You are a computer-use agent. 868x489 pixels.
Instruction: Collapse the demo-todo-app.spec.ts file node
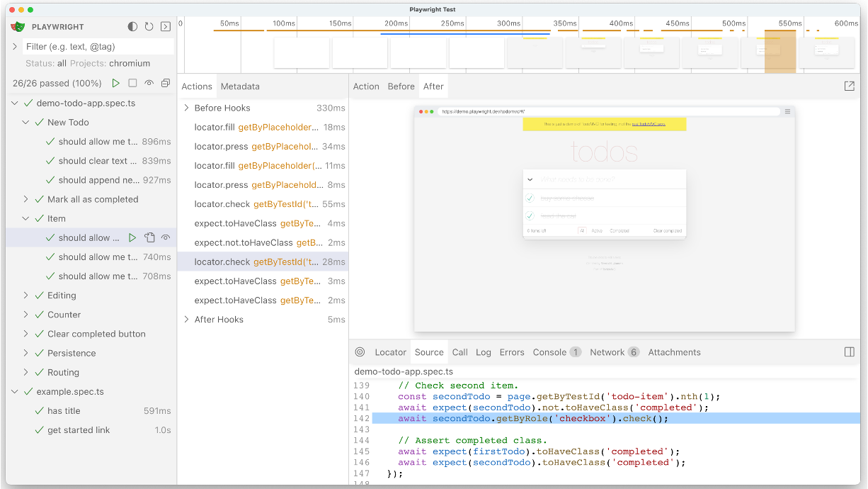[16, 103]
